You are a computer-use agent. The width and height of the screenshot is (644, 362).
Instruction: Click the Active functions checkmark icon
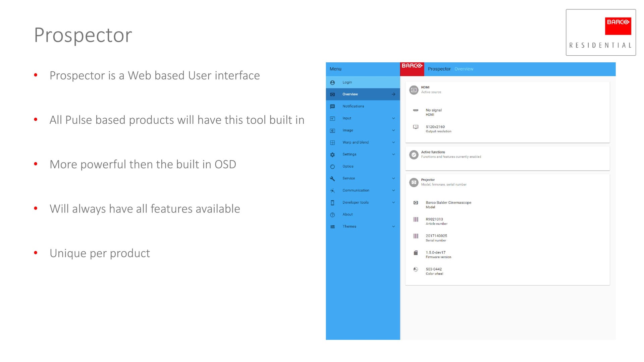[414, 155]
